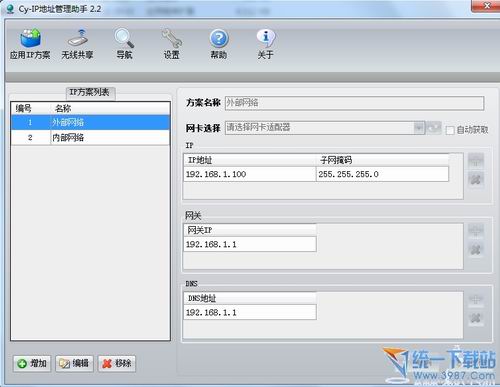Screen dimensions: 500x387
Task: Click the 网关IP column header
Action: (250, 230)
